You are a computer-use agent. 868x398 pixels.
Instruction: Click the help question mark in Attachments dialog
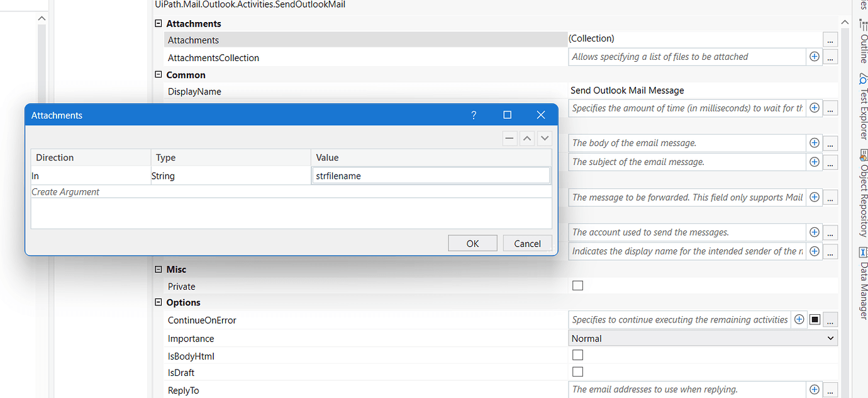tap(474, 115)
